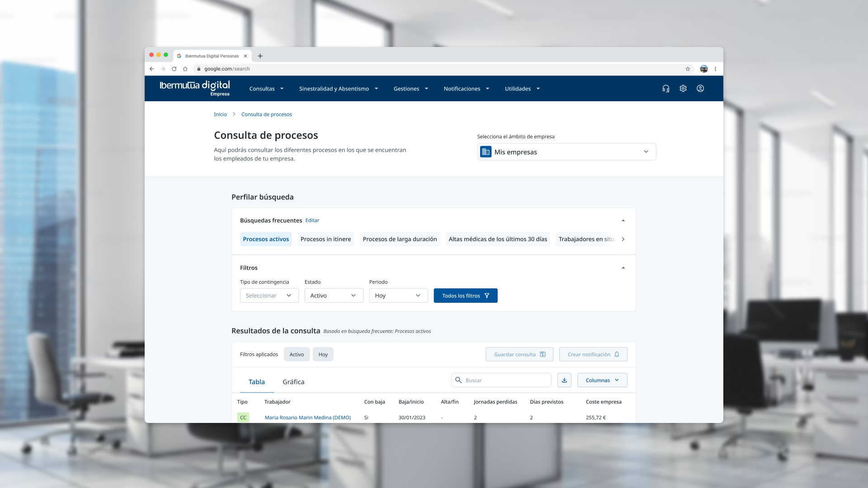868x488 pixels.
Task: Click the lock icon in the address bar
Action: coord(198,69)
